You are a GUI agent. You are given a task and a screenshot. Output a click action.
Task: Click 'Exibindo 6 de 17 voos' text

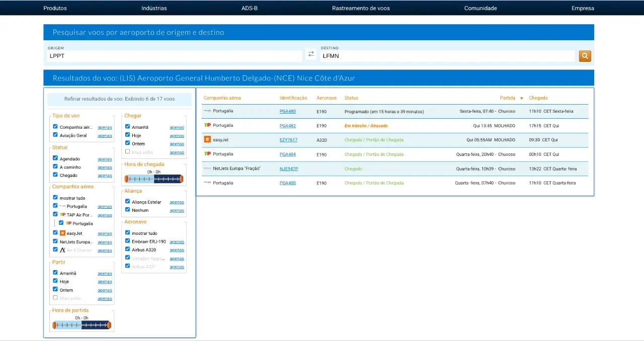(x=150, y=99)
